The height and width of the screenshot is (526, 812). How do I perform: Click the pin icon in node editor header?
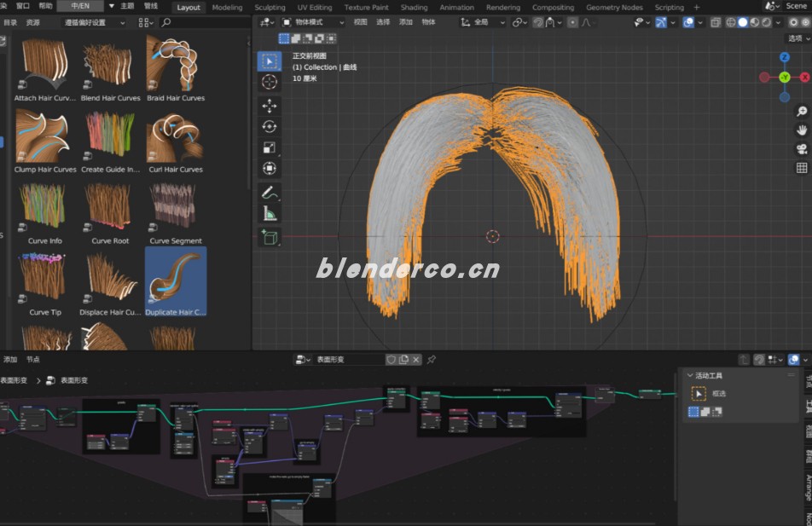432,359
